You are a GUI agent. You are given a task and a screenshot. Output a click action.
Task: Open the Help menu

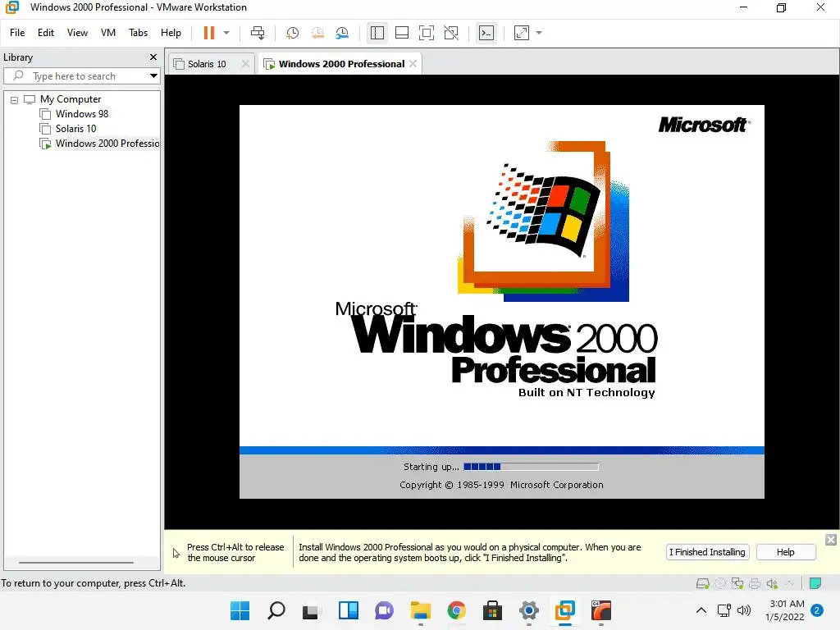tap(171, 33)
